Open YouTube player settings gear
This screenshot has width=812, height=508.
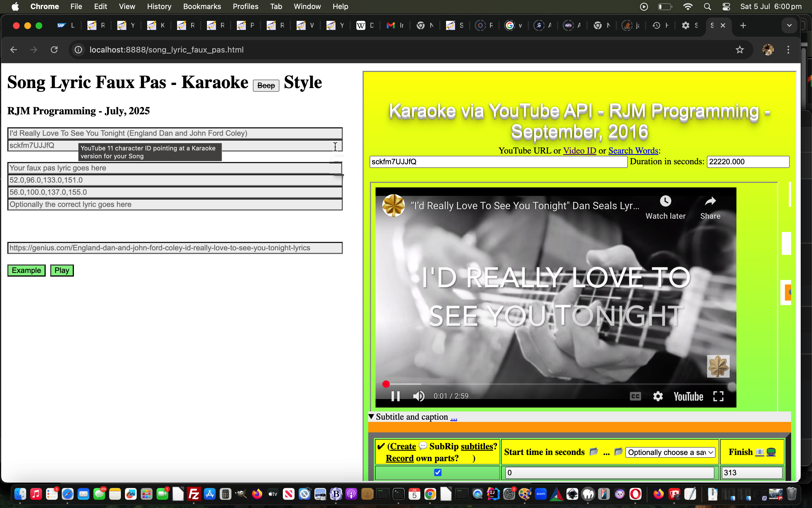click(658, 396)
